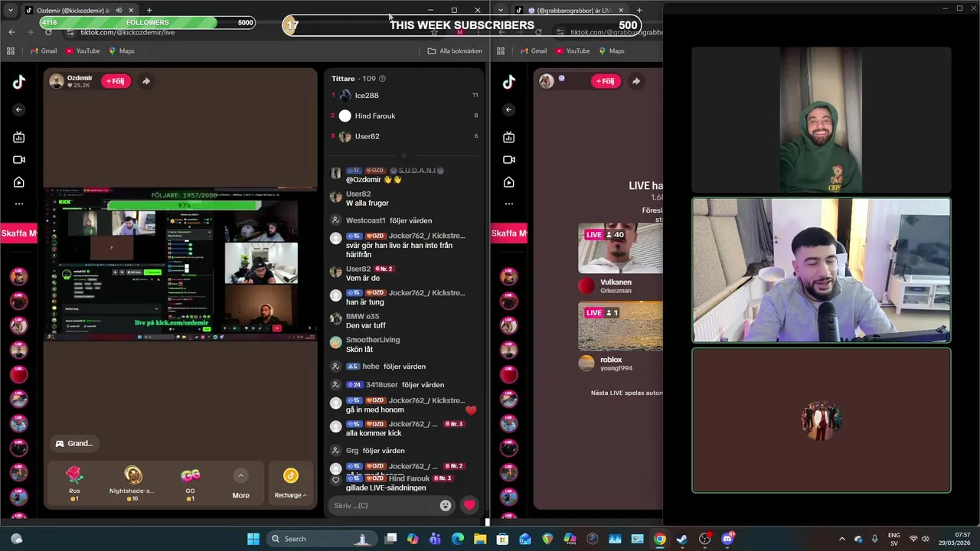The image size is (980, 551).
Task: Click the TikTok logo in the left window
Action: tap(19, 83)
